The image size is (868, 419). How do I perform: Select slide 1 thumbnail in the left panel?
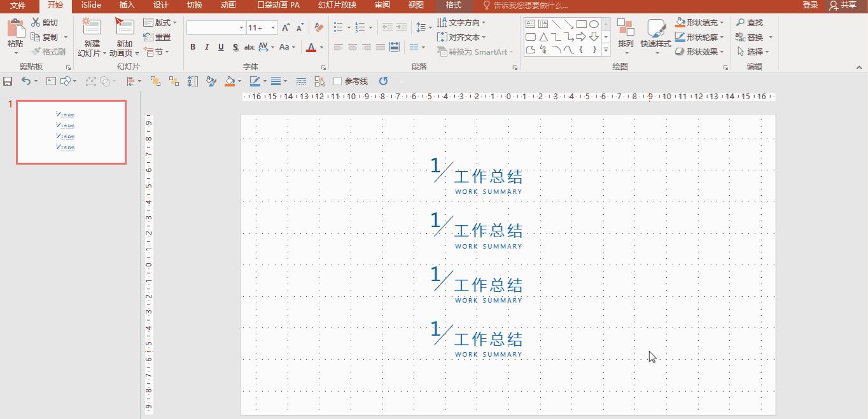click(x=71, y=132)
